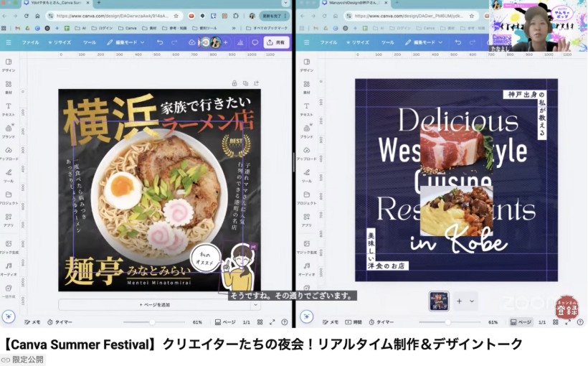
Task: Open the アップロード (Uploads) panel in left Canva window
Action: pyautogui.click(x=8, y=154)
